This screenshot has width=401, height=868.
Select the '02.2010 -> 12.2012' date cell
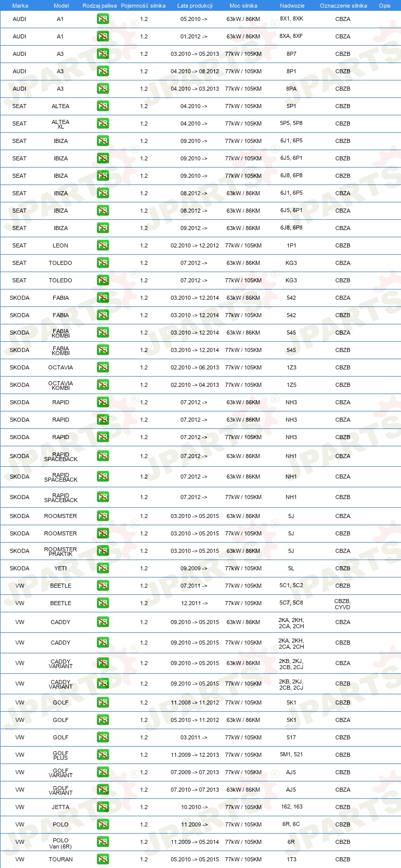pyautogui.click(x=195, y=245)
